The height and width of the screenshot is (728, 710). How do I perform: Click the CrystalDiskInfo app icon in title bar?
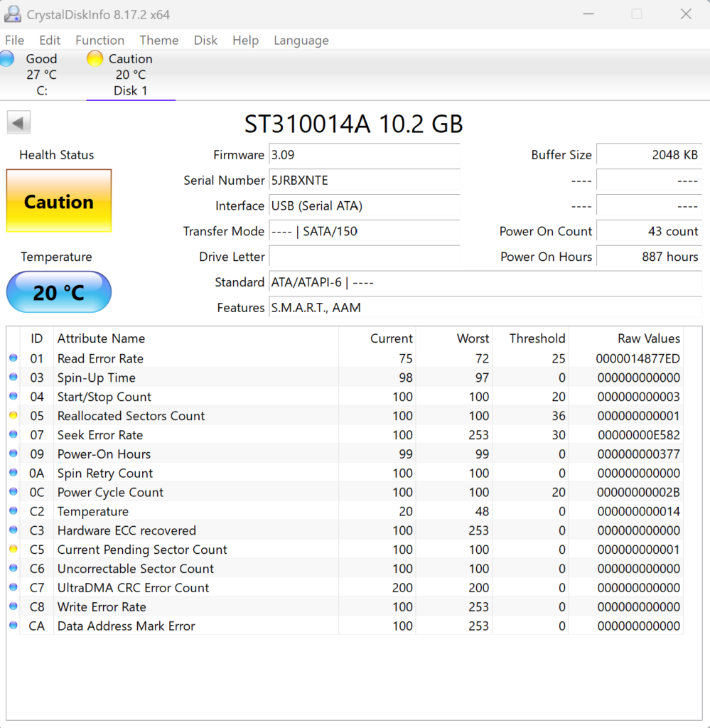tap(12, 14)
